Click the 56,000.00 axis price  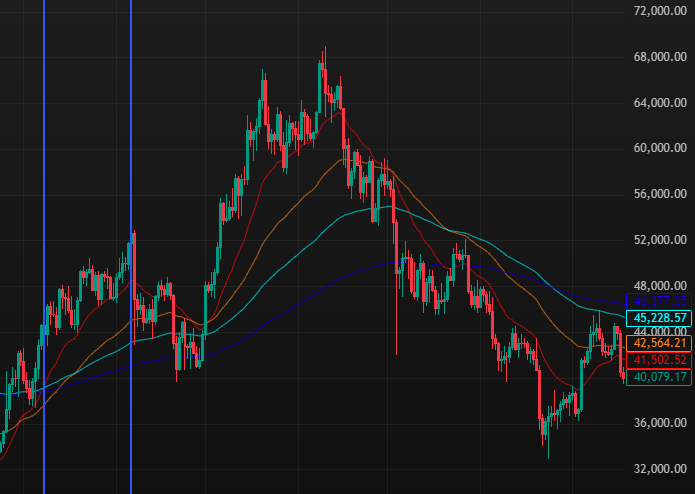tap(660, 194)
